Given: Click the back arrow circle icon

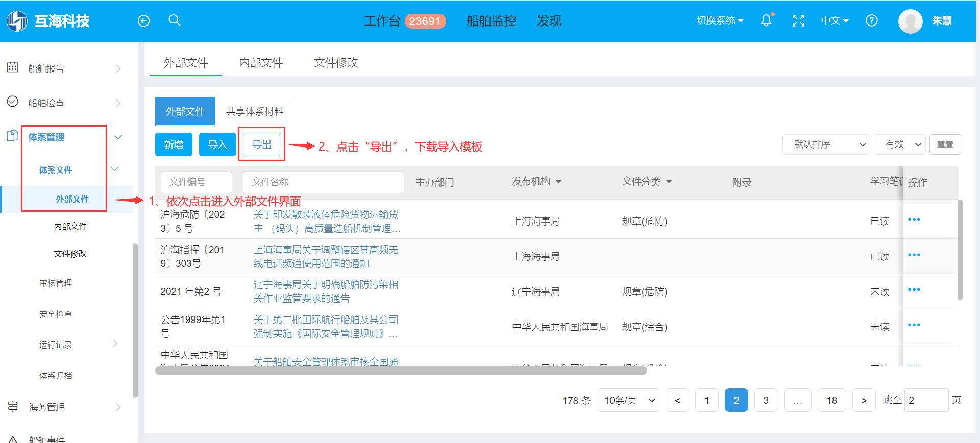Looking at the screenshot, I should (x=144, y=21).
